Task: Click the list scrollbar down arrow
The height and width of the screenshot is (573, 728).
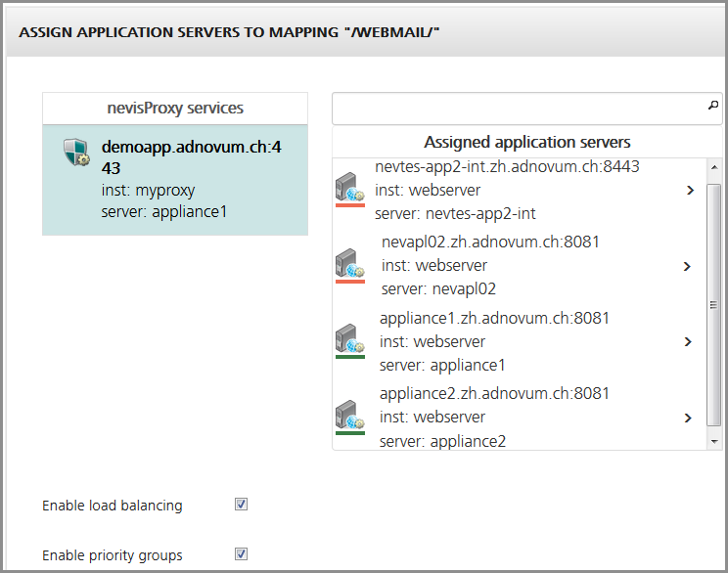Action: (x=714, y=442)
